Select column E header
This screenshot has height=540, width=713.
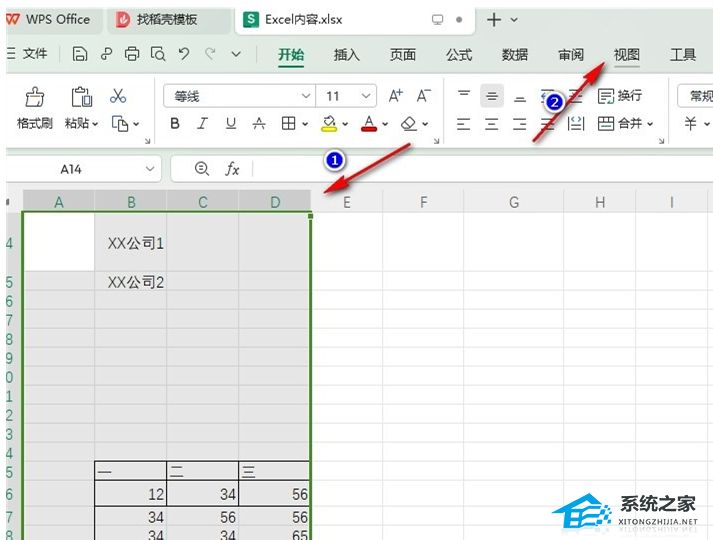[347, 202]
